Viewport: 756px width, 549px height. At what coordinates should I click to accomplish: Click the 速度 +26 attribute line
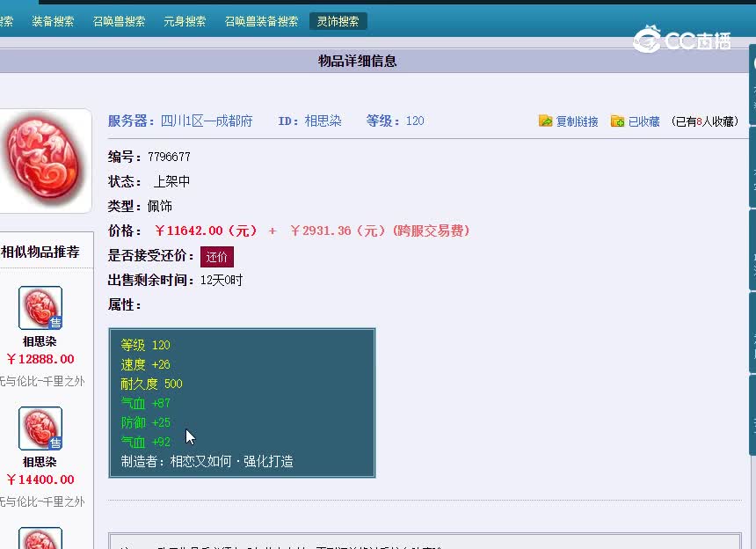tap(145, 365)
